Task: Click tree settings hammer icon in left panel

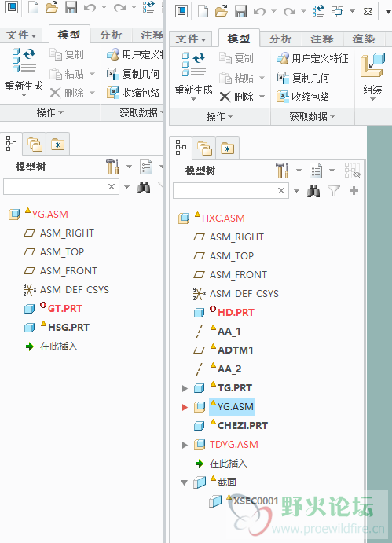Action: 112,167
